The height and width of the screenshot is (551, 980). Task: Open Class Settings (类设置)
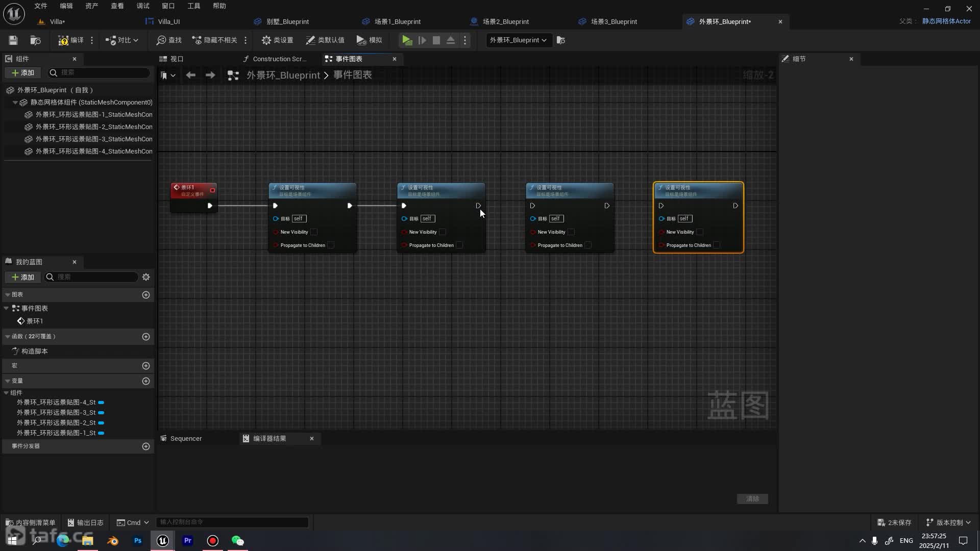click(x=277, y=40)
